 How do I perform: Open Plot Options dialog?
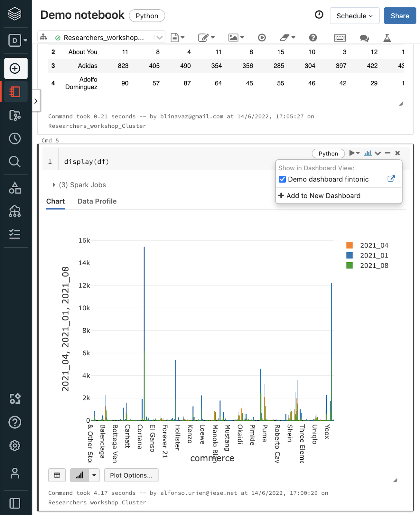(x=131, y=475)
